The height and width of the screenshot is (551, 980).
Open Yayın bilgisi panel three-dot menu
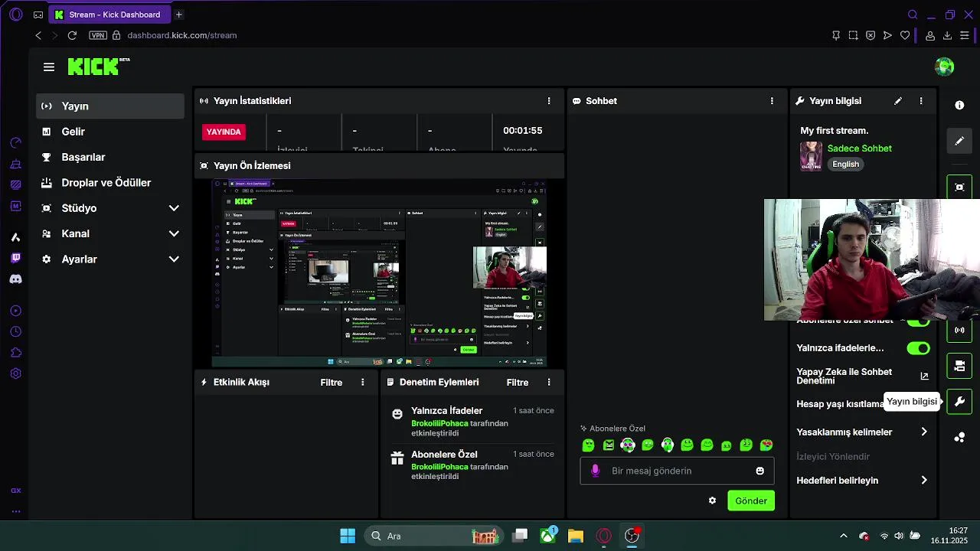coord(921,101)
